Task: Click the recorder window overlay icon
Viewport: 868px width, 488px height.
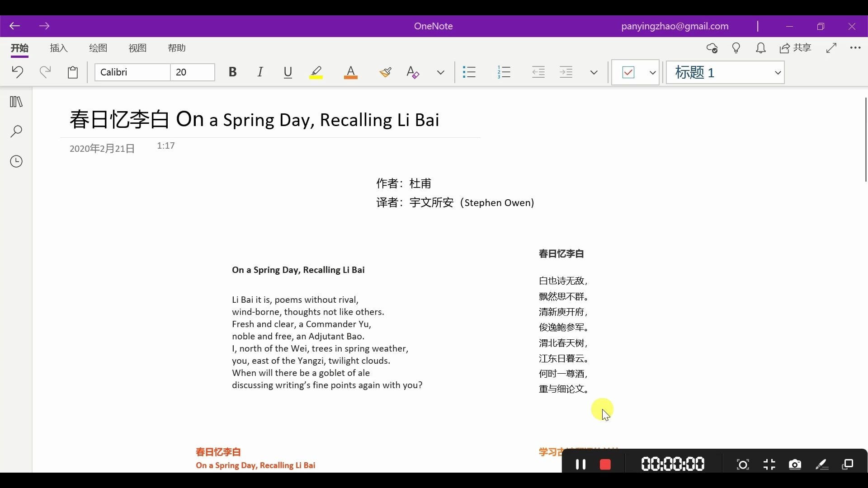Action: [848, 465]
